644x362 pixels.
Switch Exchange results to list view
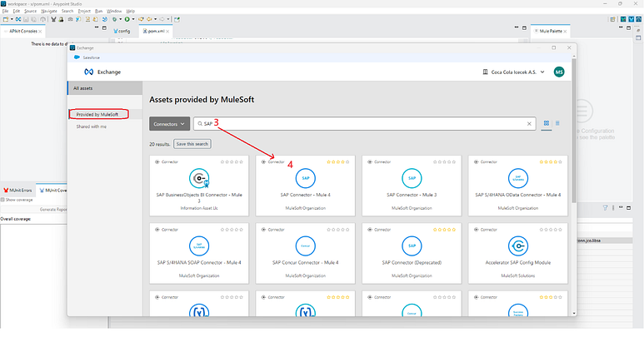557,123
